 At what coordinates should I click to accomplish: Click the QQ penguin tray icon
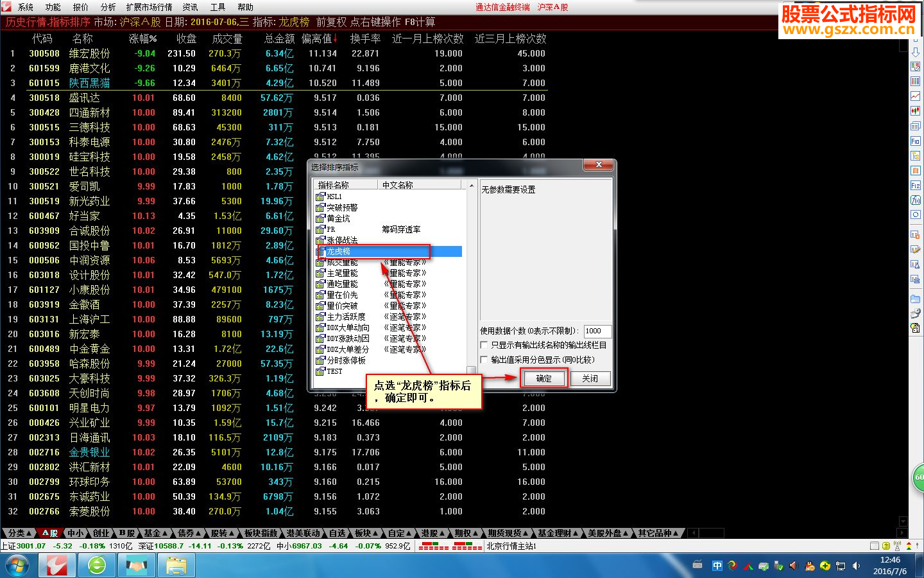pyautogui.click(x=809, y=566)
